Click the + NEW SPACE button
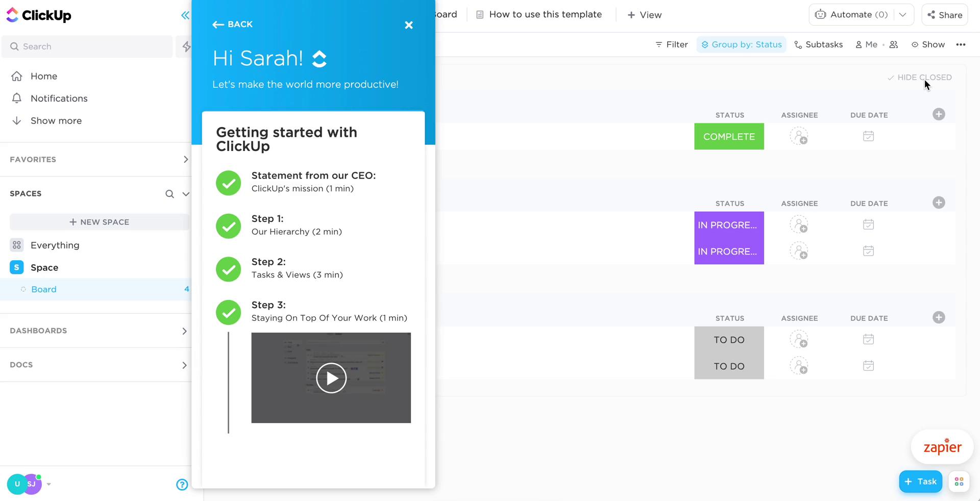 pyautogui.click(x=100, y=222)
